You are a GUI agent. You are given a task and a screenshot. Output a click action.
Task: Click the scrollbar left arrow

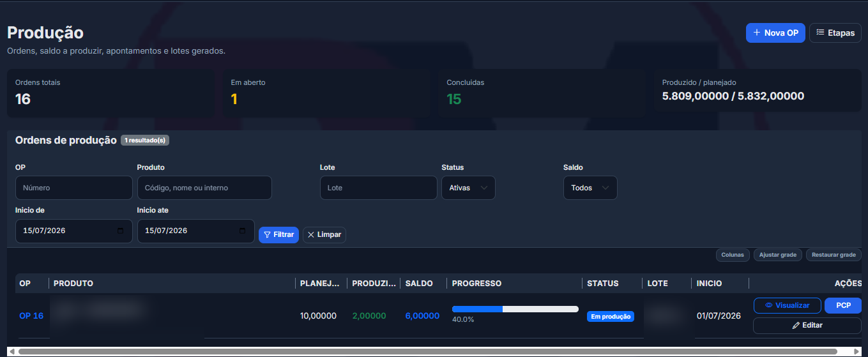(12, 351)
